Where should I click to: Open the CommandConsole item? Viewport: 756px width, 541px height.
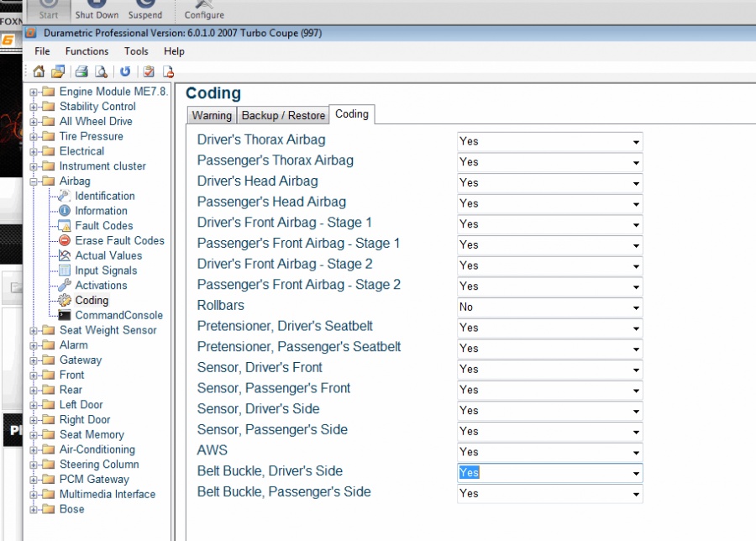(x=118, y=315)
